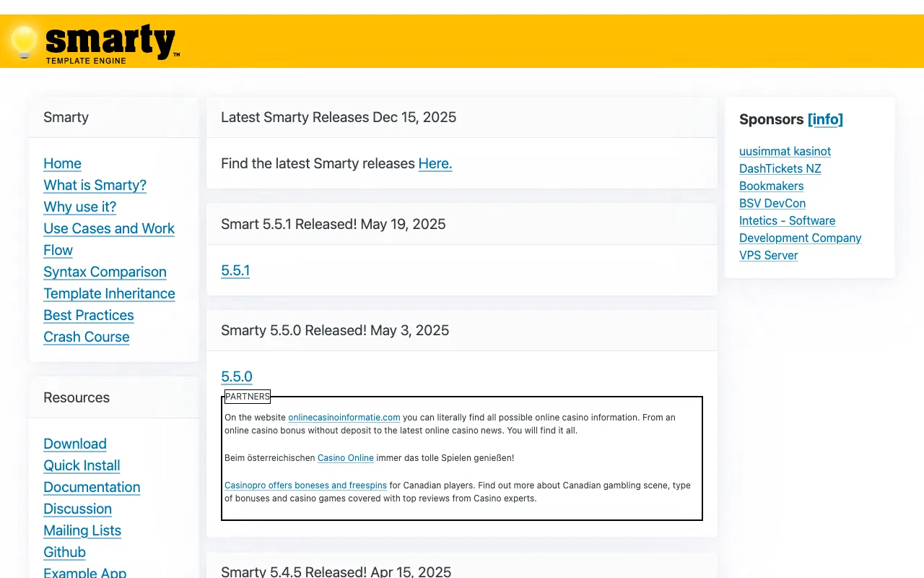Open Use Cases and Work Flow
Image resolution: width=924 pixels, height=578 pixels.
click(x=109, y=239)
